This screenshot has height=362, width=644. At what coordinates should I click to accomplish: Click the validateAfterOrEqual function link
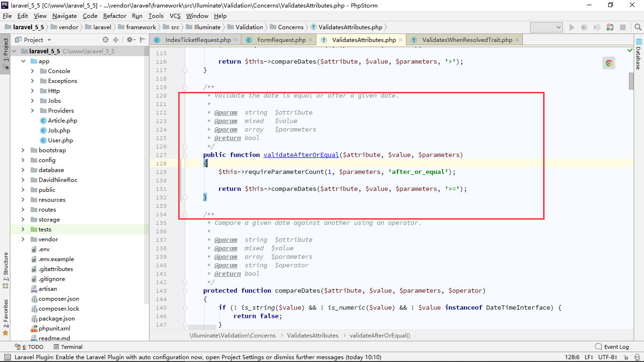301,155
